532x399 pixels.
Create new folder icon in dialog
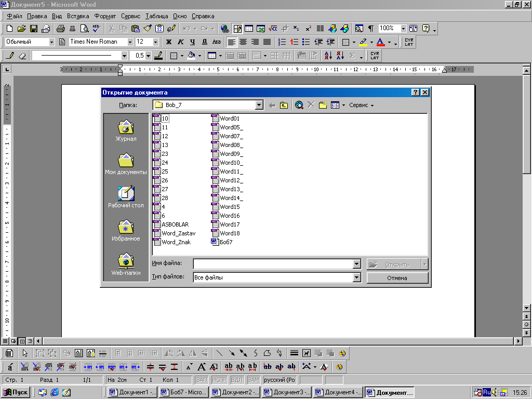coord(323,105)
